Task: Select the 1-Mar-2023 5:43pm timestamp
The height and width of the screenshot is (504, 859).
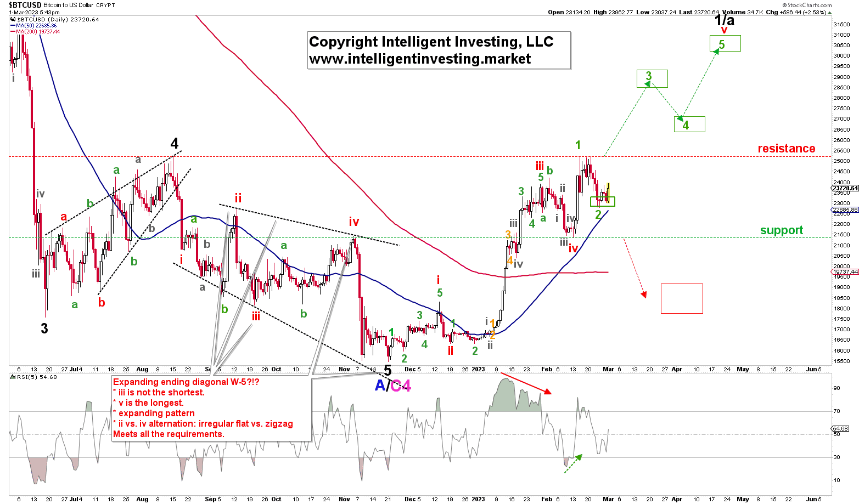Action: pos(35,12)
